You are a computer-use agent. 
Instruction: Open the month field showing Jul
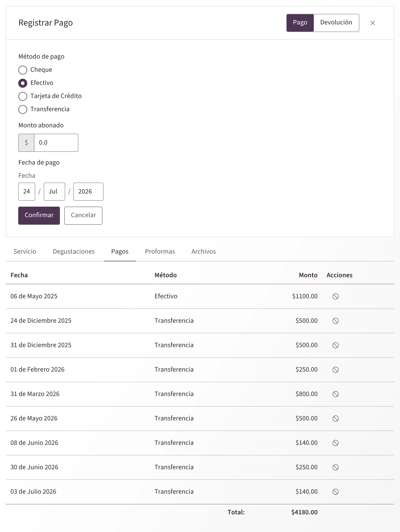54,191
